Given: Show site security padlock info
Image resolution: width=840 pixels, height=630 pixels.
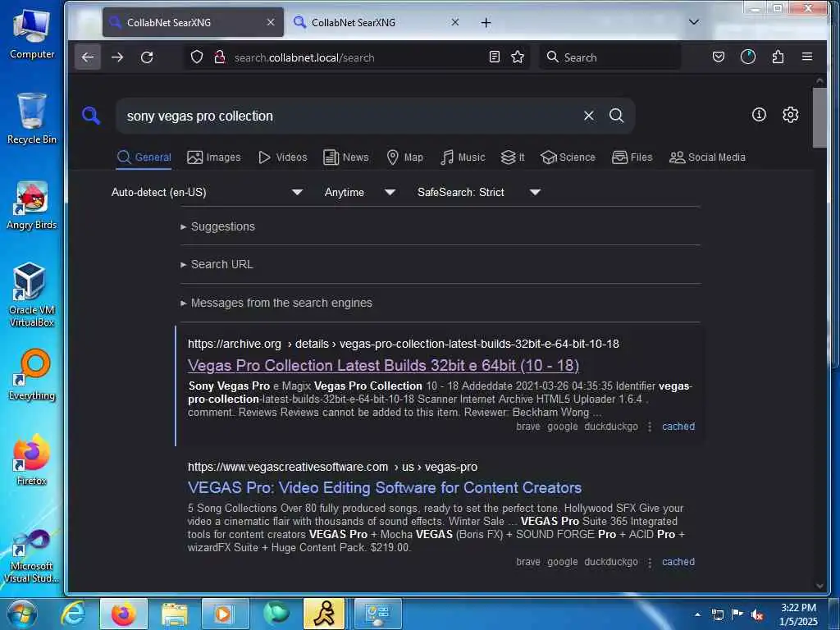Looking at the screenshot, I should (219, 57).
